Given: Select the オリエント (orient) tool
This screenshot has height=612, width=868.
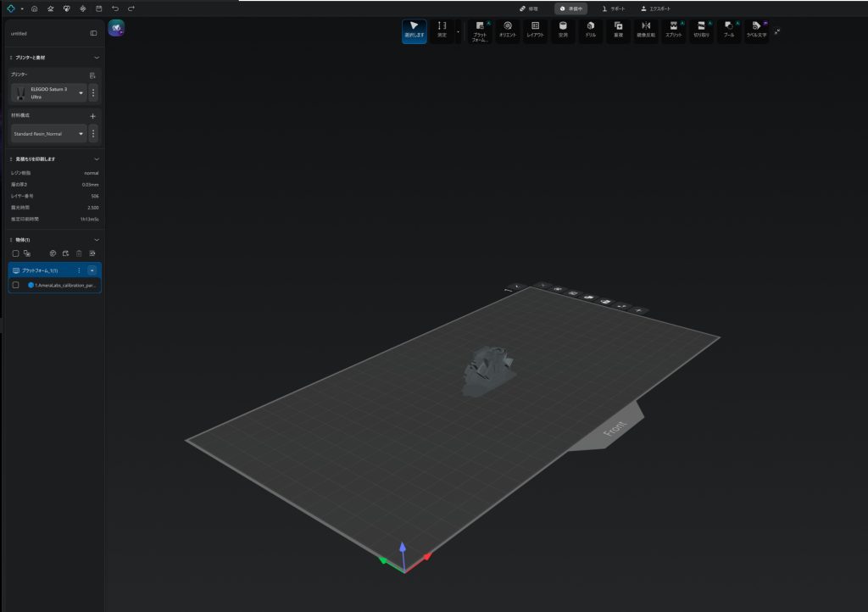Looking at the screenshot, I should [x=507, y=30].
